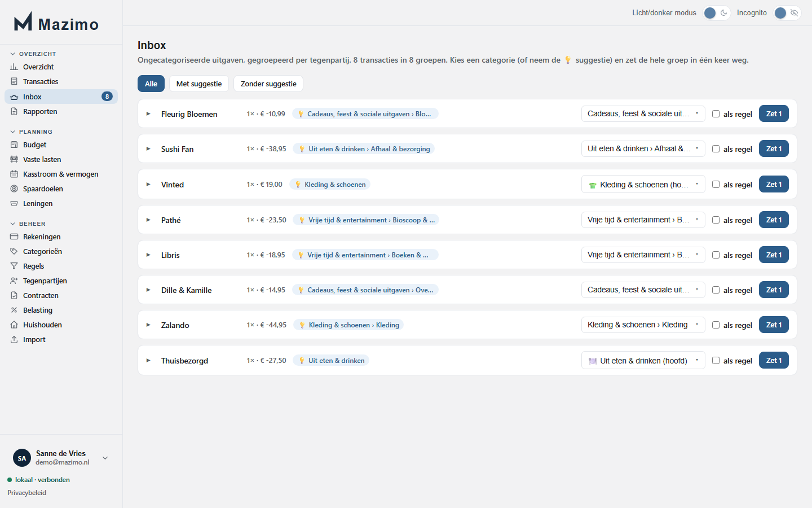Collapse the PLANNING sidebar section

click(x=31, y=132)
